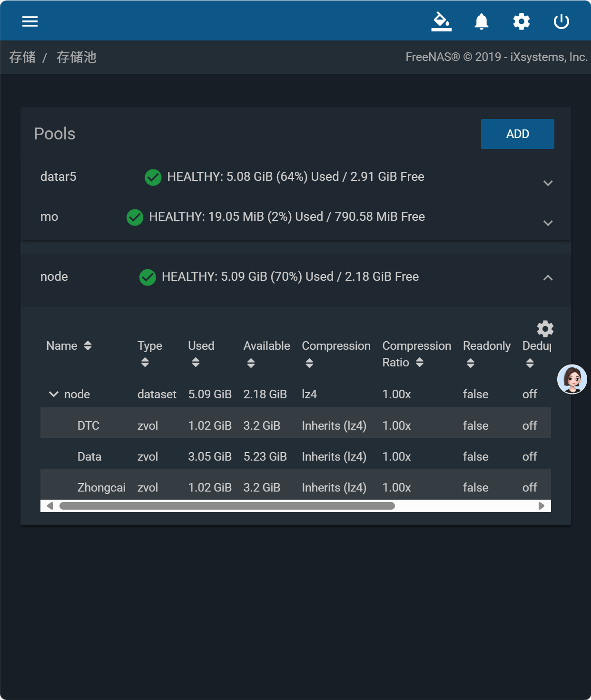This screenshot has width=591, height=700.
Task: Go to 存储 breadcrumb
Action: [22, 57]
